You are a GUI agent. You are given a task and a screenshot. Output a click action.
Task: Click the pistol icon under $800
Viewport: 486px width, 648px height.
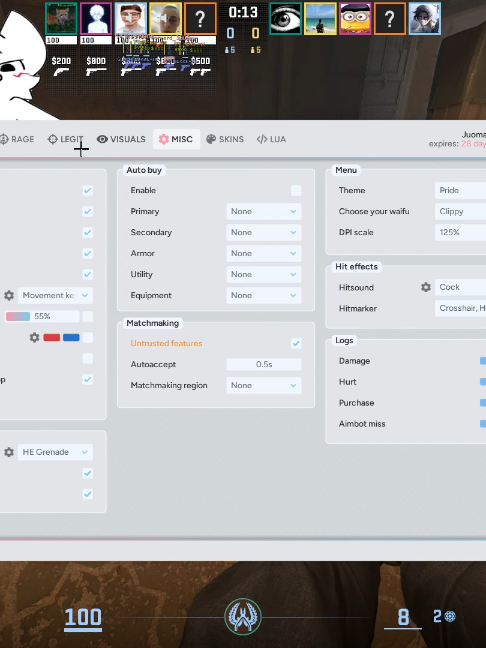tap(96, 72)
